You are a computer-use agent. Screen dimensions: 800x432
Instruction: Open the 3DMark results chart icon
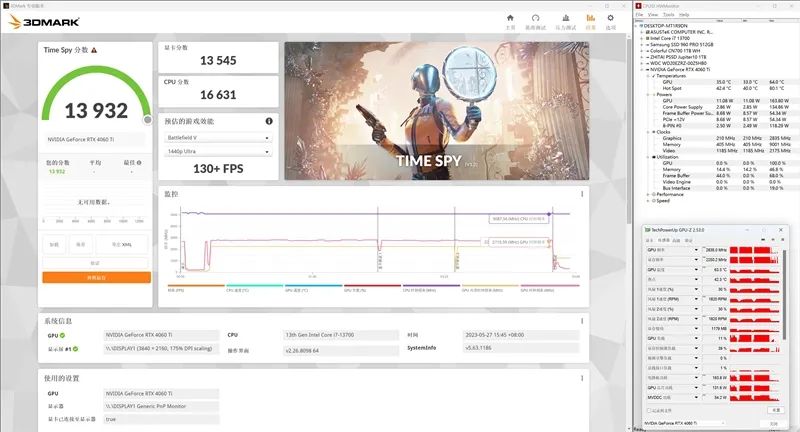590,18
